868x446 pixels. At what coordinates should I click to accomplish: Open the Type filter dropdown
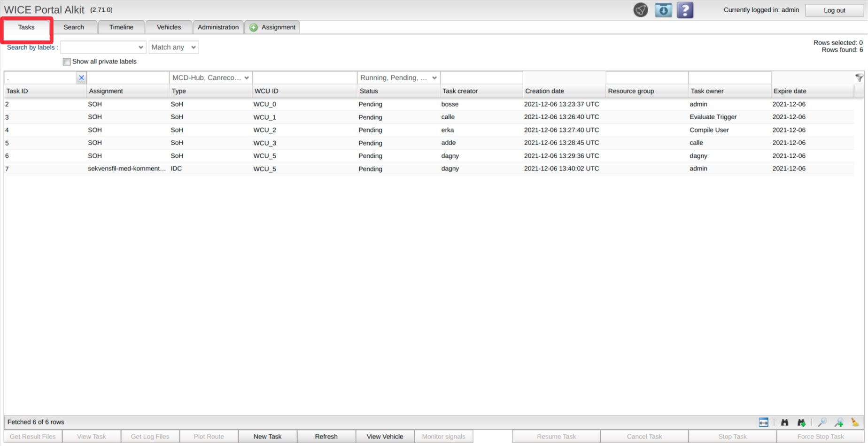coord(210,78)
